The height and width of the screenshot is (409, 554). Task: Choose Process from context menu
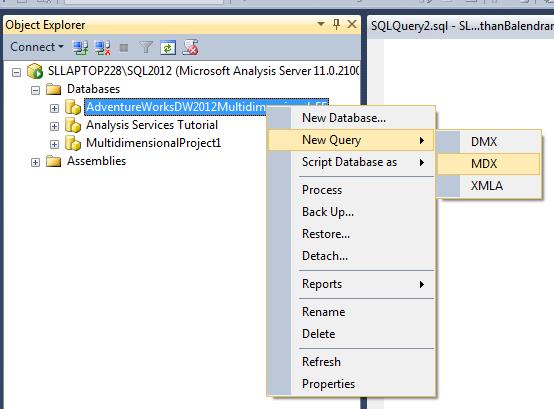[351, 190]
